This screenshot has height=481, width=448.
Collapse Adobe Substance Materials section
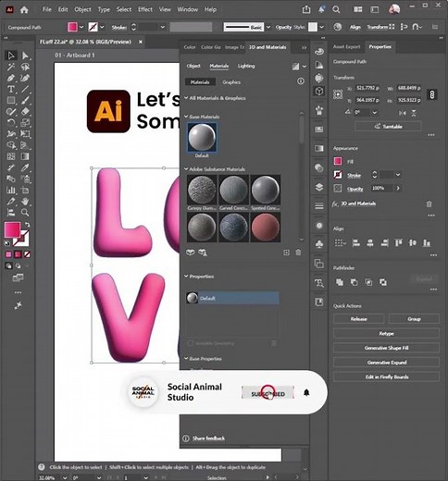point(186,169)
